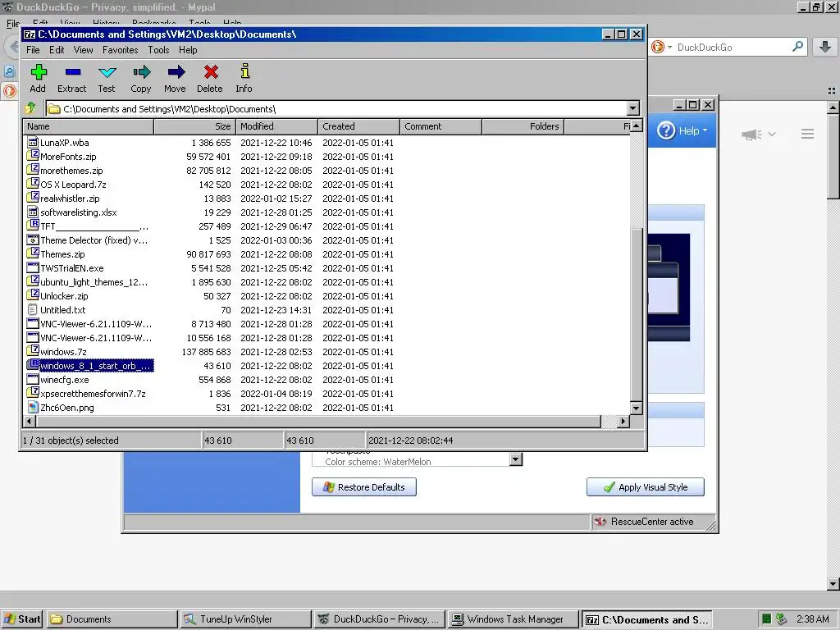The image size is (840, 630).
Task: Click the search magnifier in DuckDuckGo box
Action: 797,47
